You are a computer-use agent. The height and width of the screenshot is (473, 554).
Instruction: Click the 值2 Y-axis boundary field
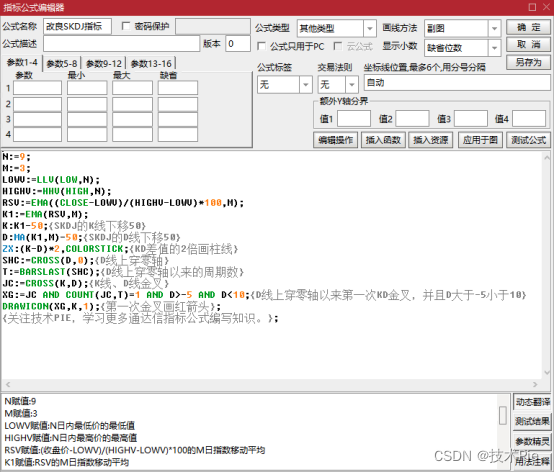click(x=412, y=119)
